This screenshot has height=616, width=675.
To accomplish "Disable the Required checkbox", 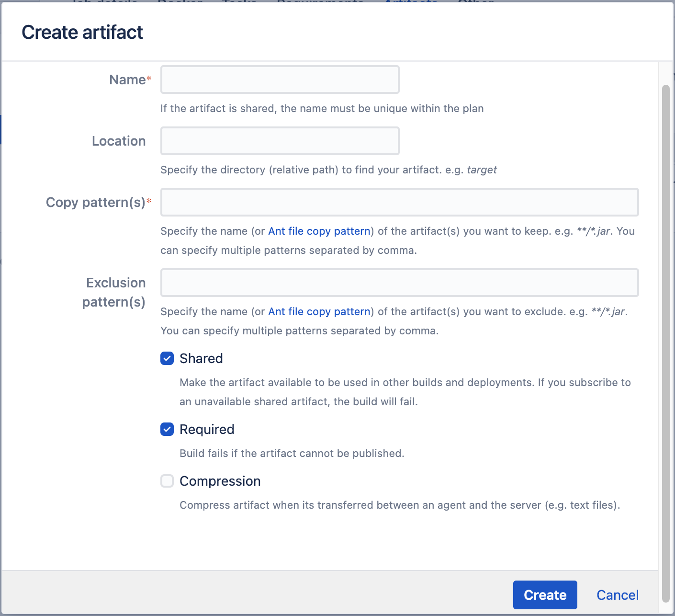I will pyautogui.click(x=167, y=429).
